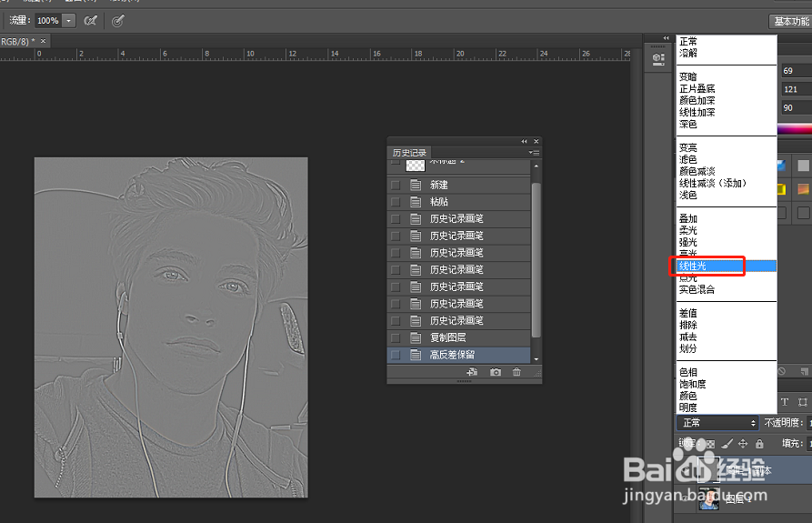812x523 pixels.
Task: Open the flow percentage dropdown arrow
Action: point(68,21)
